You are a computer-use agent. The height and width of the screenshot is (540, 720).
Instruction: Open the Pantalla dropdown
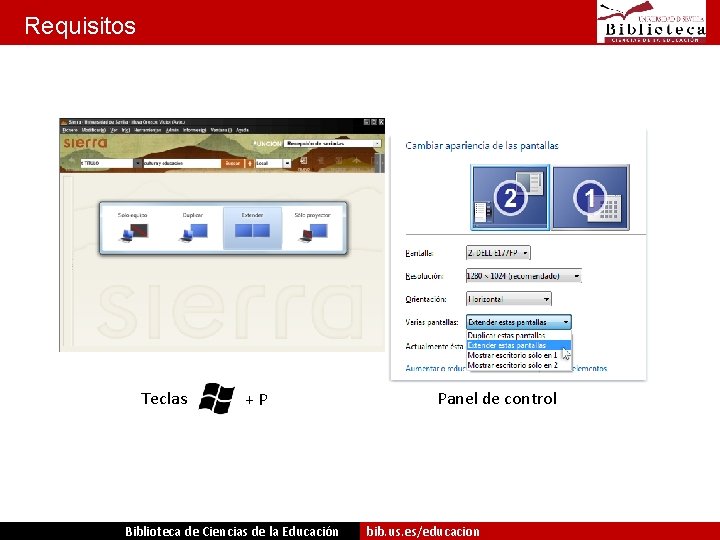pos(498,253)
